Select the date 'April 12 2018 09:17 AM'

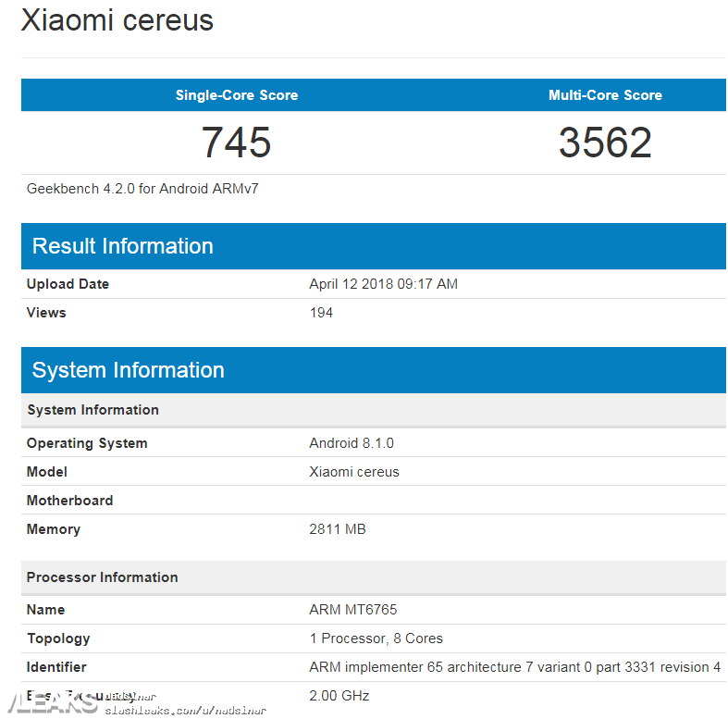(384, 284)
